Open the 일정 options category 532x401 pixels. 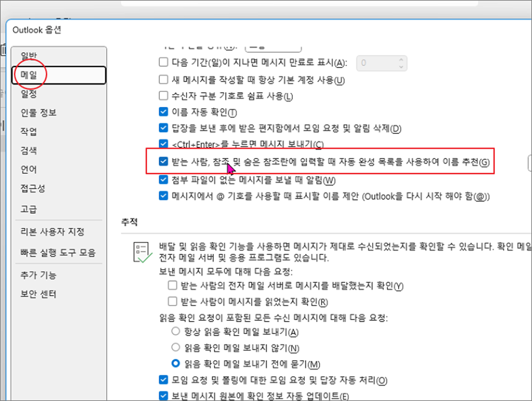click(x=29, y=94)
